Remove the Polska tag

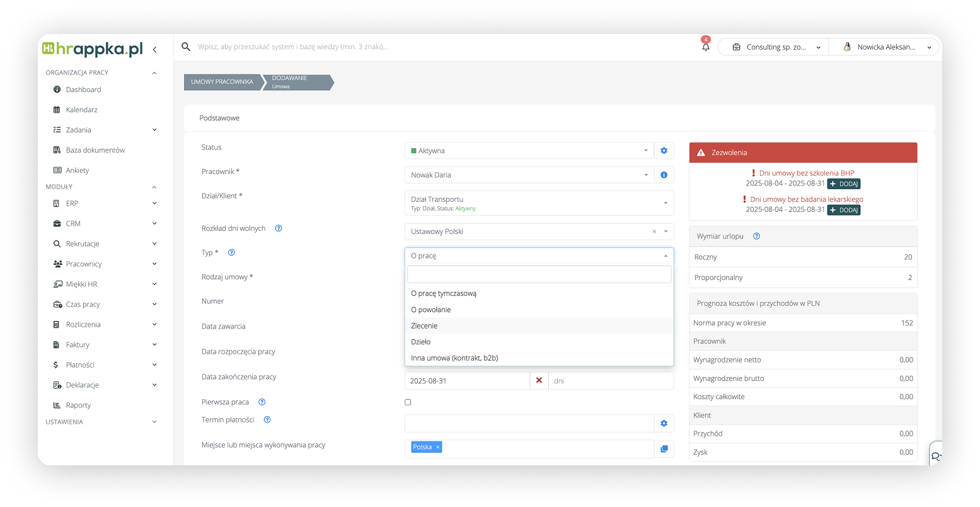click(x=437, y=447)
